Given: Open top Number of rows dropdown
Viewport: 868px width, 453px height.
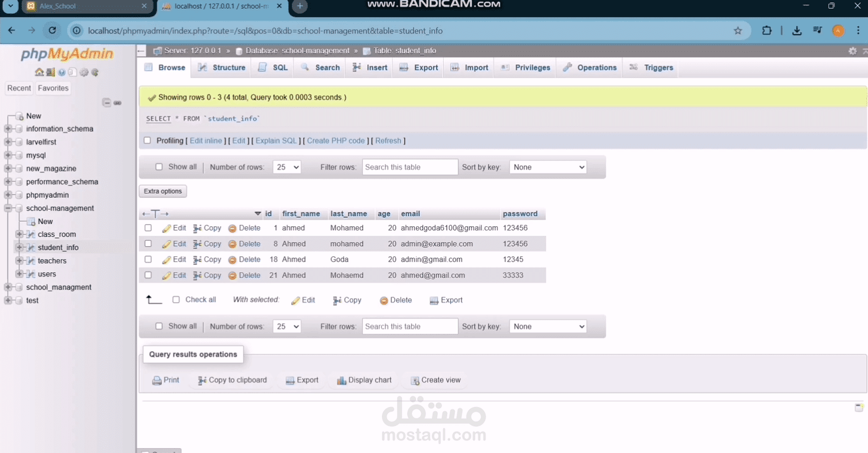Looking at the screenshot, I should click(287, 167).
